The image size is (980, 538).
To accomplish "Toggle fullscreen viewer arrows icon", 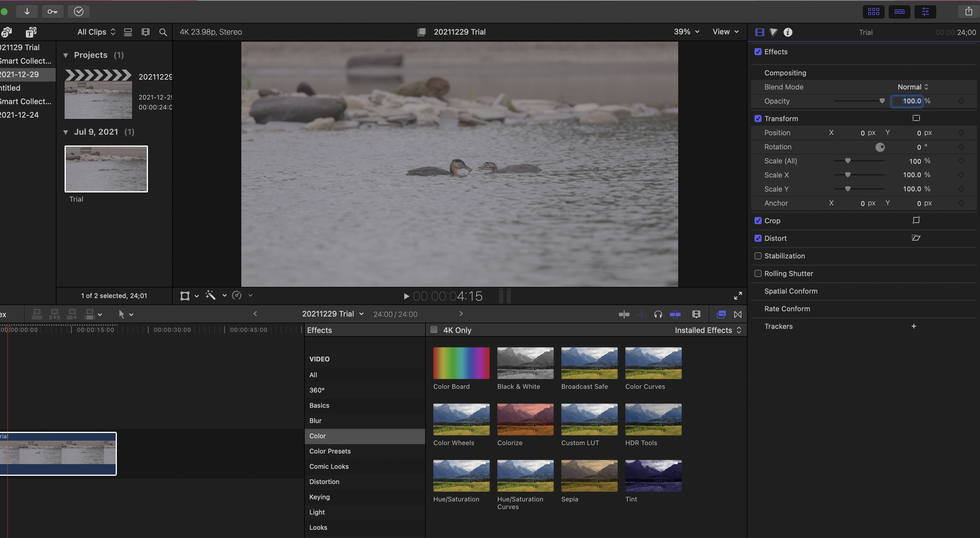I will click(738, 295).
